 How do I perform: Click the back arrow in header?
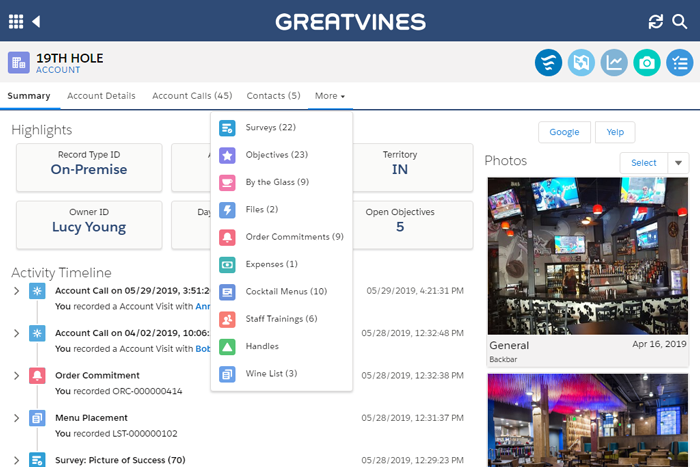[x=37, y=21]
